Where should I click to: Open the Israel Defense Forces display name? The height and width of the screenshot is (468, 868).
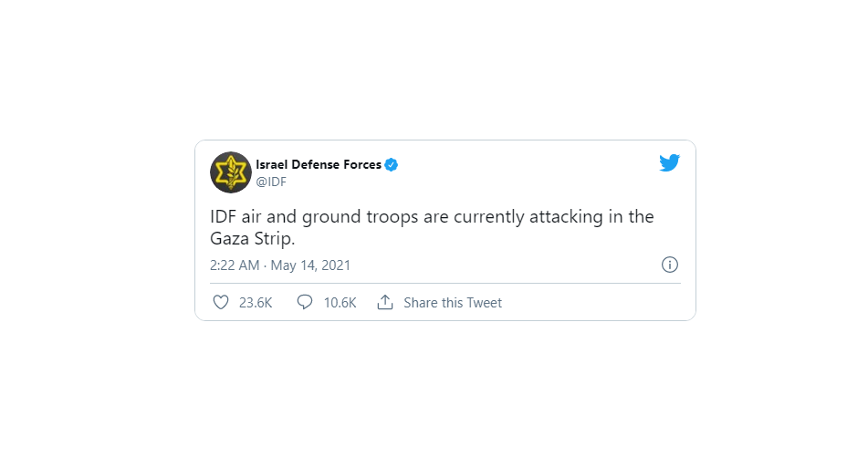pyautogui.click(x=319, y=164)
